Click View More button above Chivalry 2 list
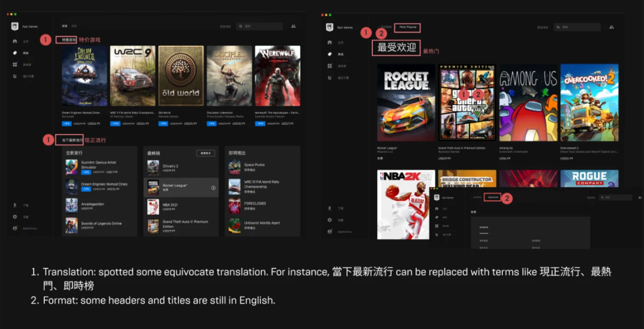The width and height of the screenshot is (644, 329). tap(206, 153)
